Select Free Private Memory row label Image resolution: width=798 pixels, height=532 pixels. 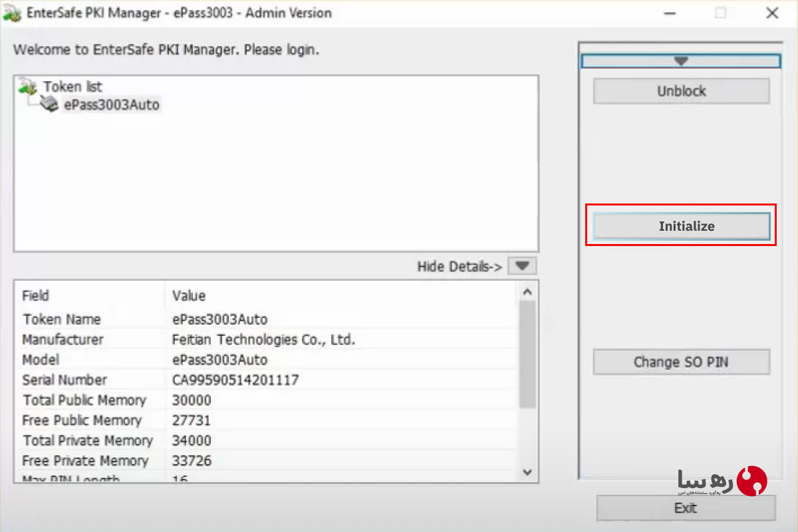pyautogui.click(x=85, y=461)
